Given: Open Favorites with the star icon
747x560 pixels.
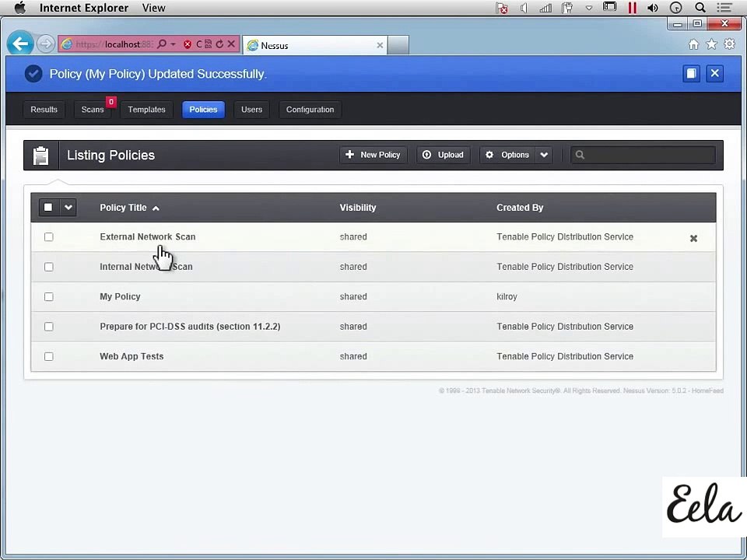Looking at the screenshot, I should [x=711, y=44].
